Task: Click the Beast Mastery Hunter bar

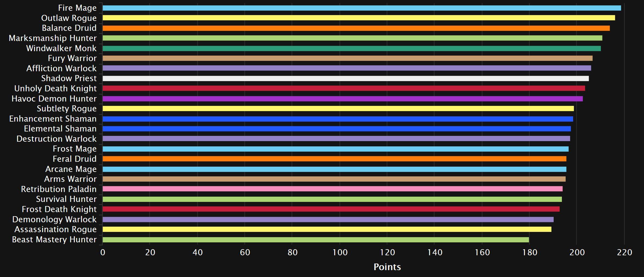Action: (316, 240)
